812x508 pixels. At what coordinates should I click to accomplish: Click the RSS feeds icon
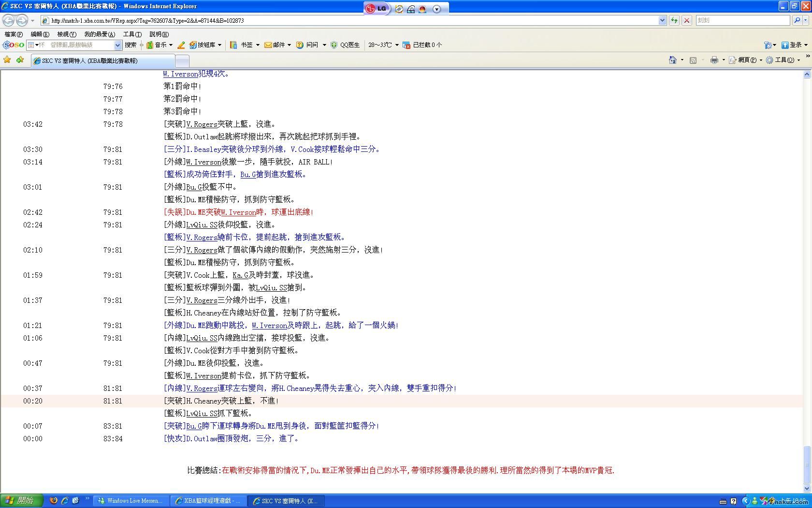tap(693, 60)
